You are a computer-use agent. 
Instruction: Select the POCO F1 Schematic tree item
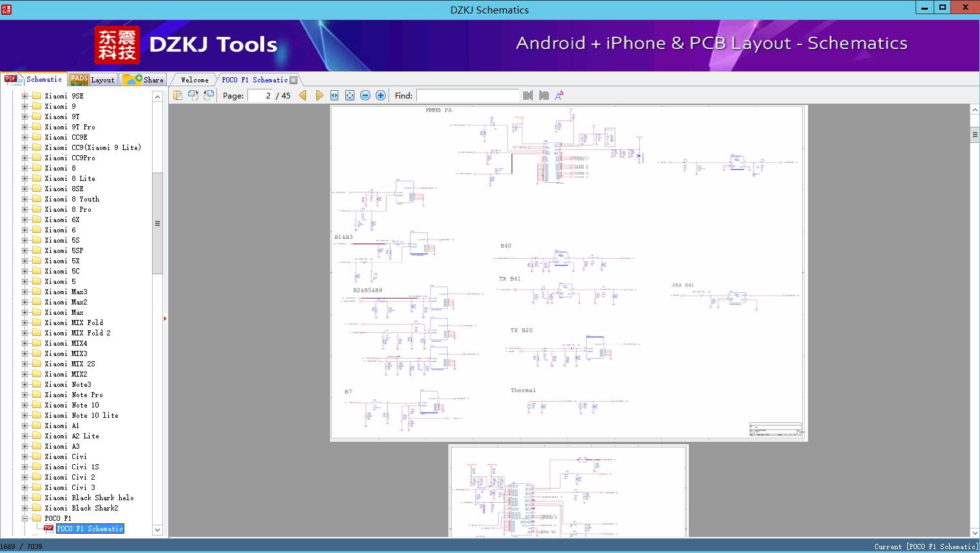click(90, 529)
